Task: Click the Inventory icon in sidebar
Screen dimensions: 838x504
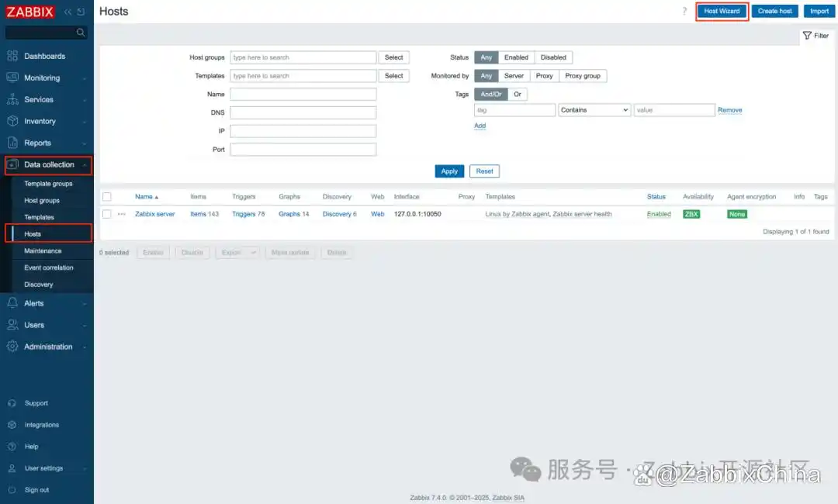Action: (x=12, y=121)
